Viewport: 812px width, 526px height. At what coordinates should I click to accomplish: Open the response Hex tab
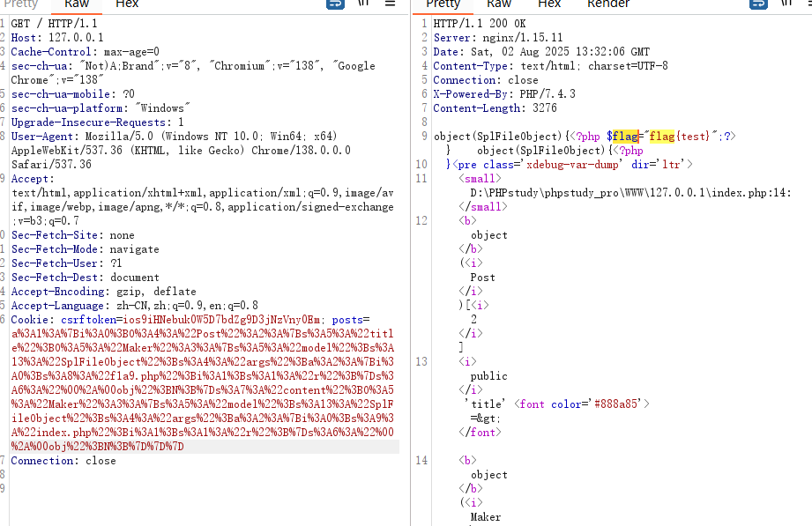coord(549,4)
